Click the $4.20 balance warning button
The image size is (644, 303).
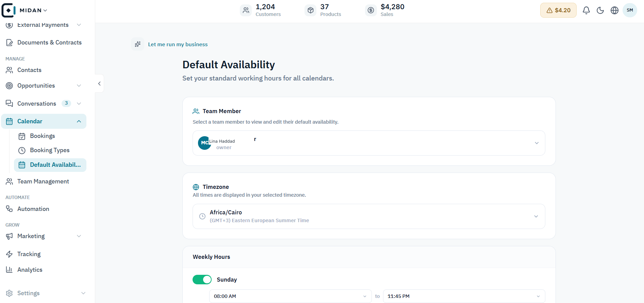tap(558, 10)
